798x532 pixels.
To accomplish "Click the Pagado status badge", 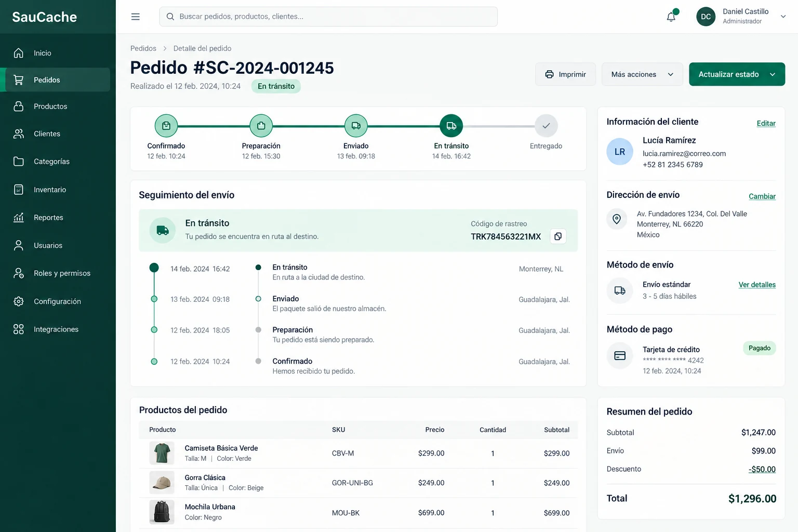I will pyautogui.click(x=760, y=348).
